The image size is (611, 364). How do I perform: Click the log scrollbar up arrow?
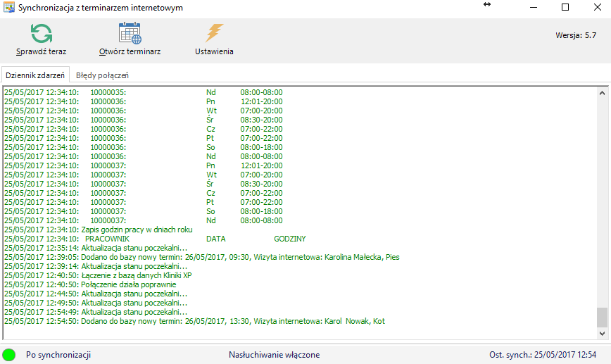(602, 93)
